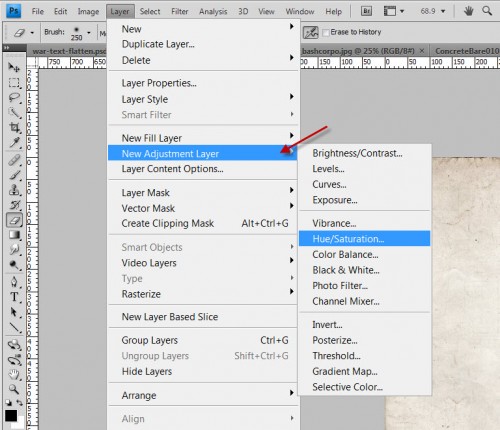Select the Eyedropper tool
Image resolution: width=500 pixels, height=430 pixels.
pos(14,143)
